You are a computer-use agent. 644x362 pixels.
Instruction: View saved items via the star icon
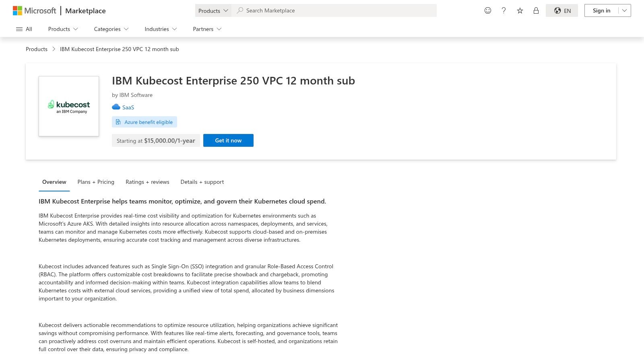(x=520, y=10)
